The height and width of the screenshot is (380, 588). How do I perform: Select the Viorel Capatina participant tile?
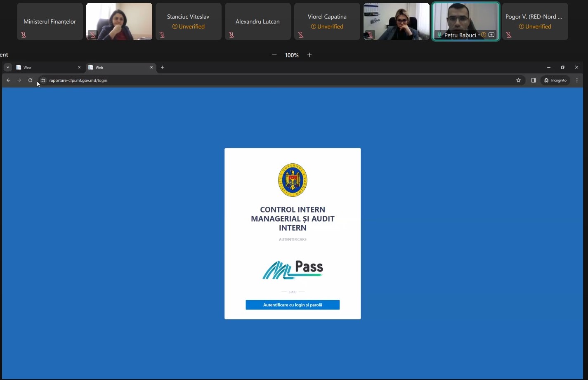tap(327, 21)
